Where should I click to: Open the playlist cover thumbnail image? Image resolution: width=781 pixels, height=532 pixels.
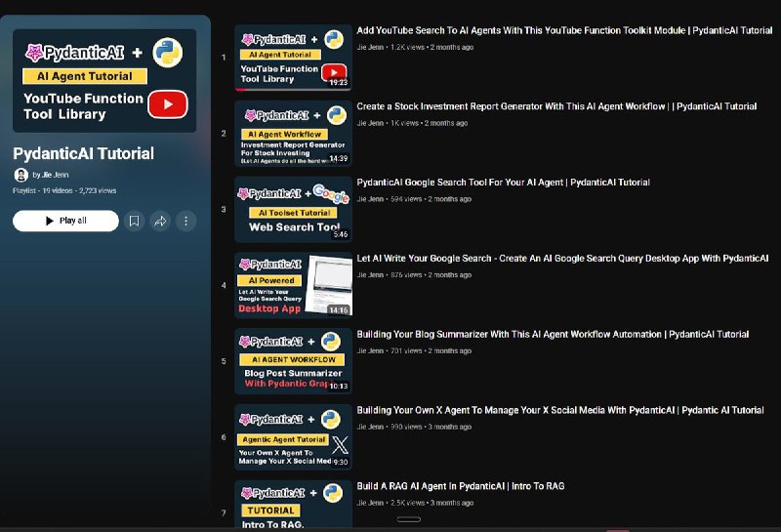[104, 81]
